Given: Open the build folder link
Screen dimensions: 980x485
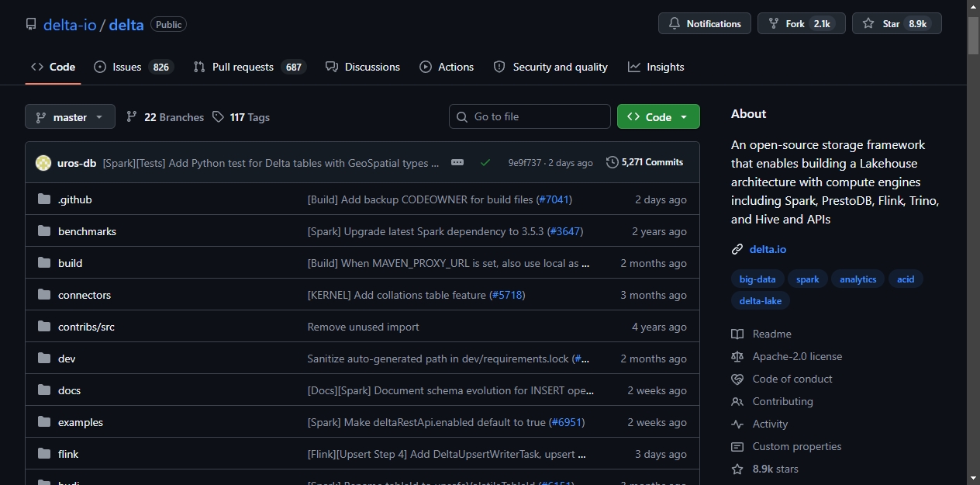Looking at the screenshot, I should click(x=70, y=263).
